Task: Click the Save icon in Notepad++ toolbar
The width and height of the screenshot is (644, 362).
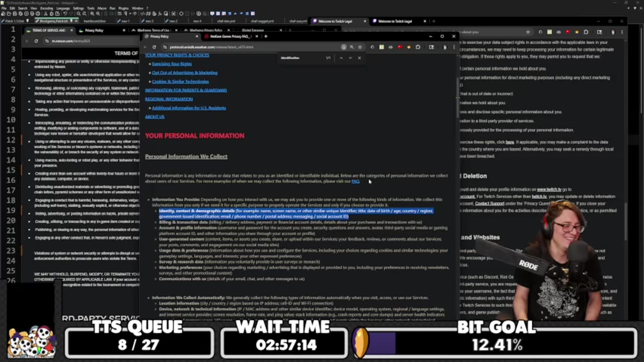Action: coord(15,14)
